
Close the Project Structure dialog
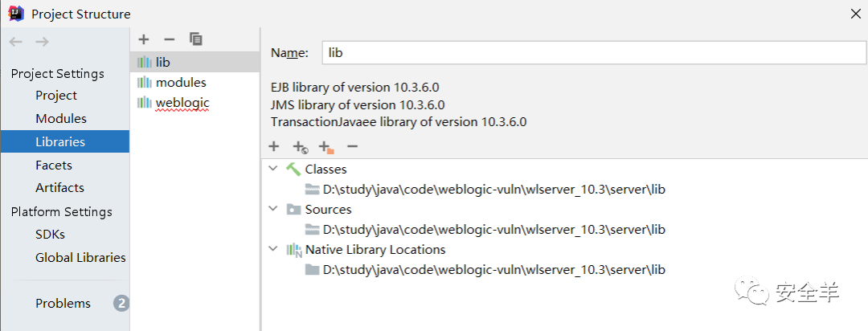(855, 14)
